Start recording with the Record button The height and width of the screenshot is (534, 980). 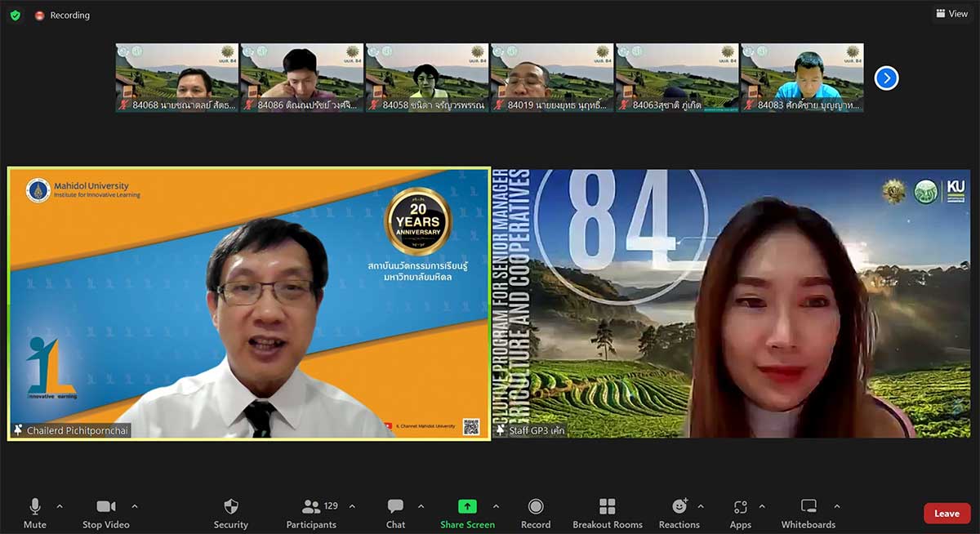point(535,512)
